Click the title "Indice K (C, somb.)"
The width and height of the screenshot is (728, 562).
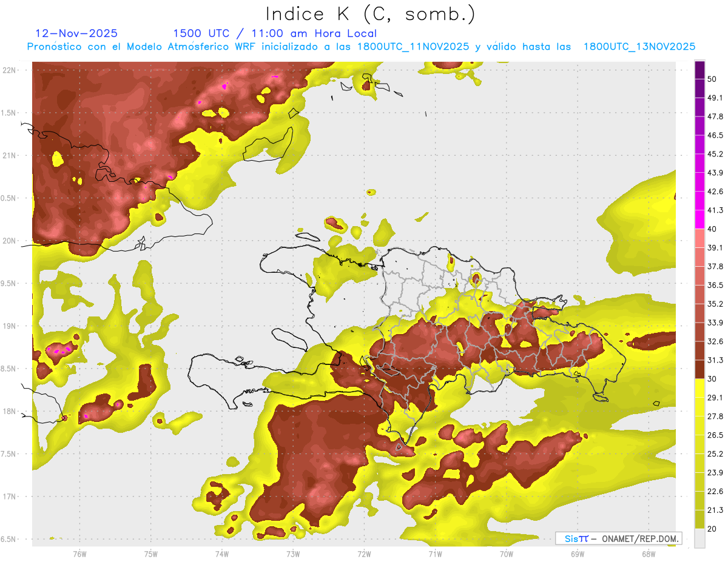pyautogui.click(x=371, y=14)
